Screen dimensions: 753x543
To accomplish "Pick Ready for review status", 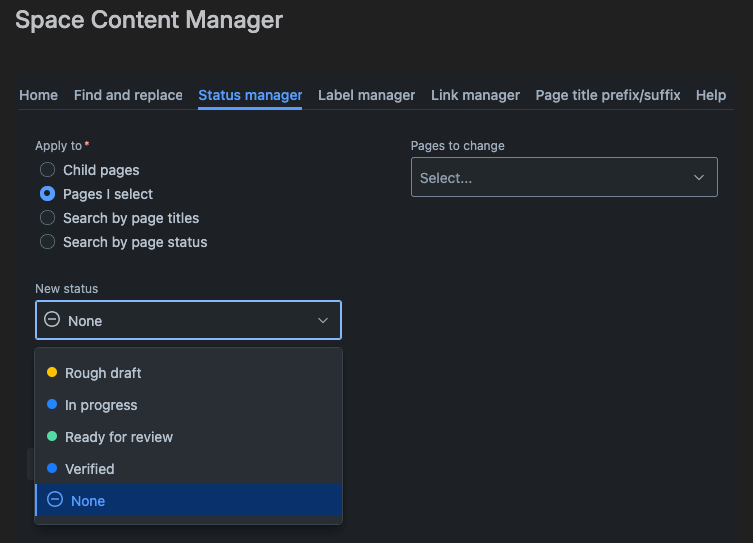I will (188, 437).
